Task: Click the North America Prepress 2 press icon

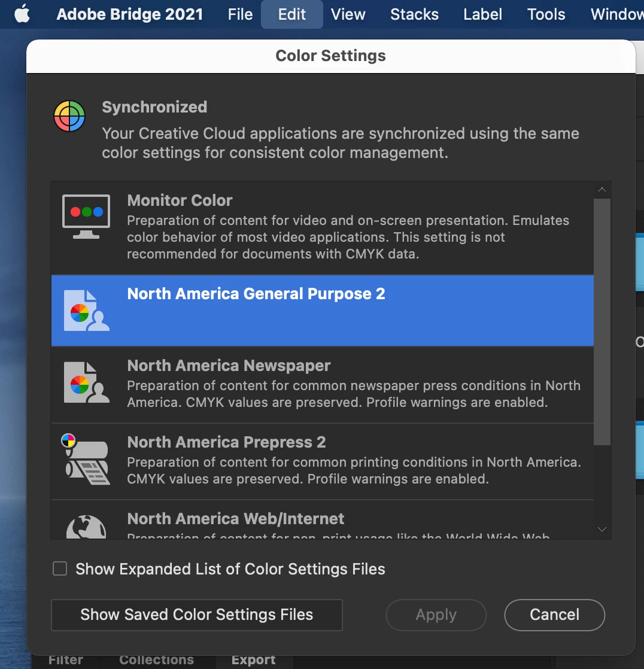Action: pos(86,459)
